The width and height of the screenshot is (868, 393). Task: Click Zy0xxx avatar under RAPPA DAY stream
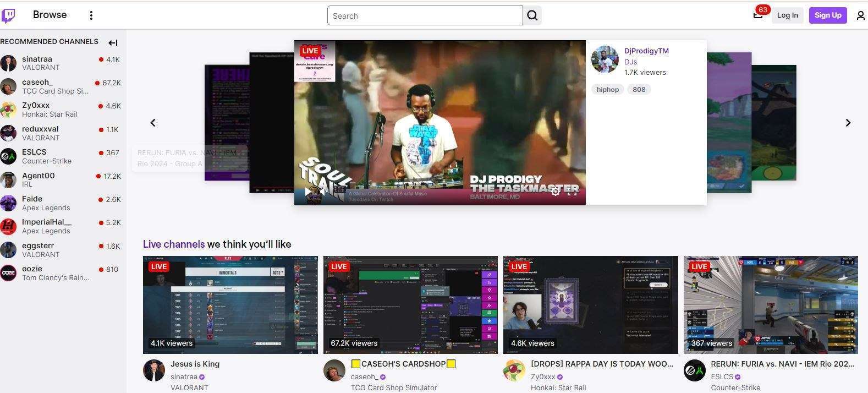pos(514,370)
